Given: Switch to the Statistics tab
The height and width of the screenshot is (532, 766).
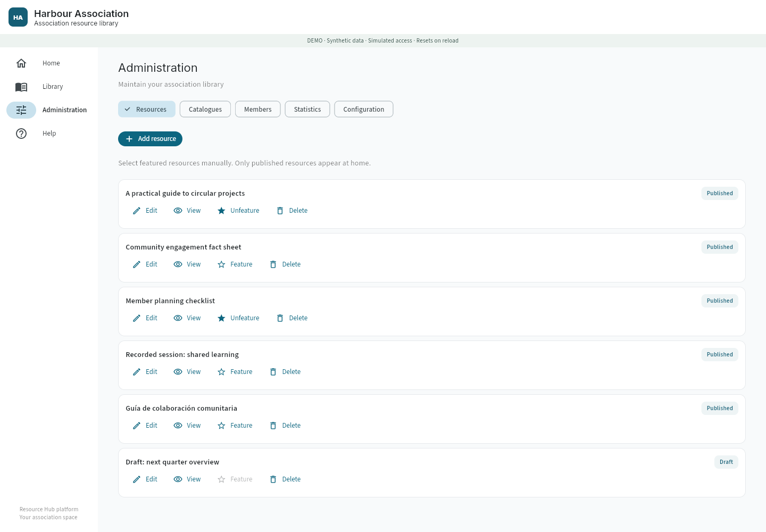Looking at the screenshot, I should coord(307,109).
